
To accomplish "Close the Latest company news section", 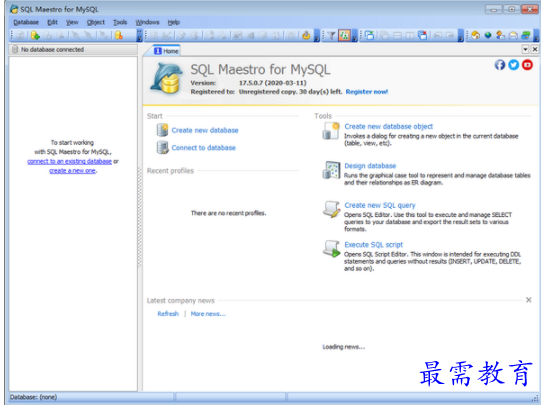I will [x=528, y=300].
